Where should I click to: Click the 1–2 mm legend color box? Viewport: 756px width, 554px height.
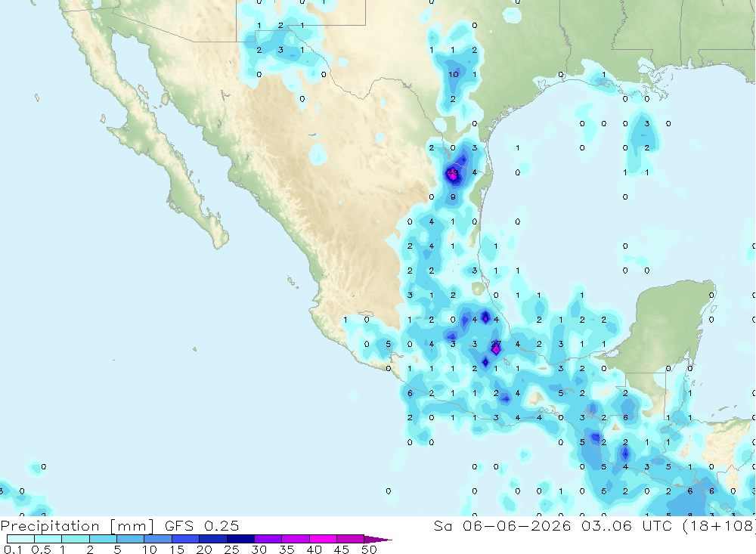[x=76, y=539]
